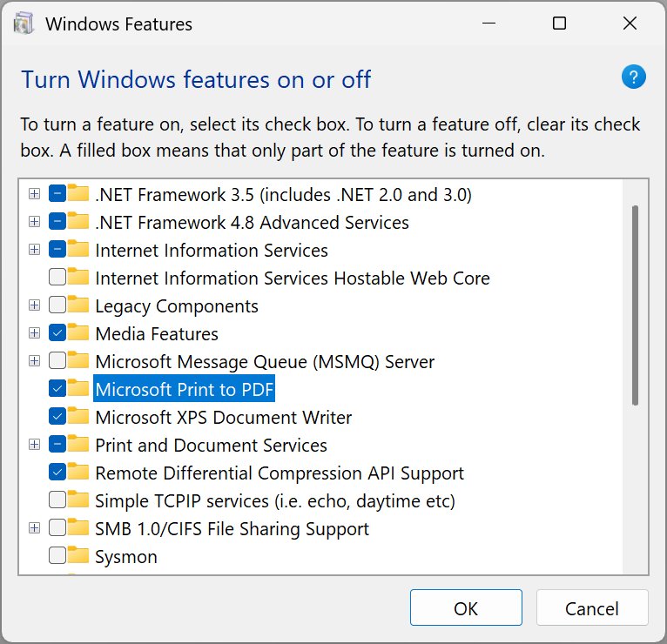The image size is (667, 644).
Task: Tick the Internet Information Services Hostable Web Core checkbox
Action: pos(57,277)
